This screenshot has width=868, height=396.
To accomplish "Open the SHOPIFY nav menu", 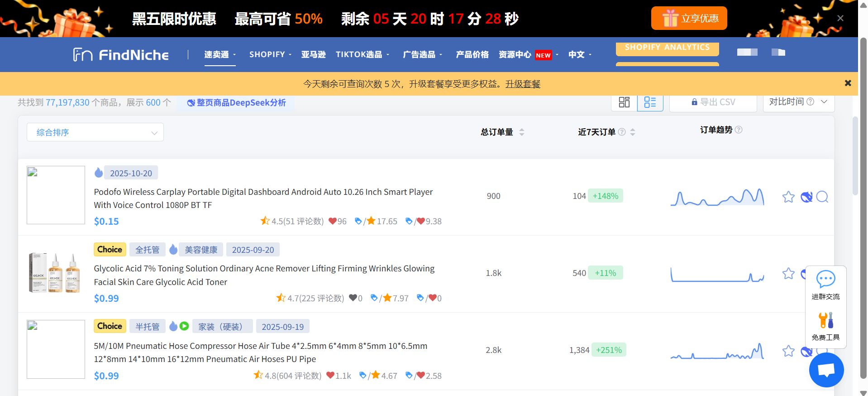I will 270,54.
